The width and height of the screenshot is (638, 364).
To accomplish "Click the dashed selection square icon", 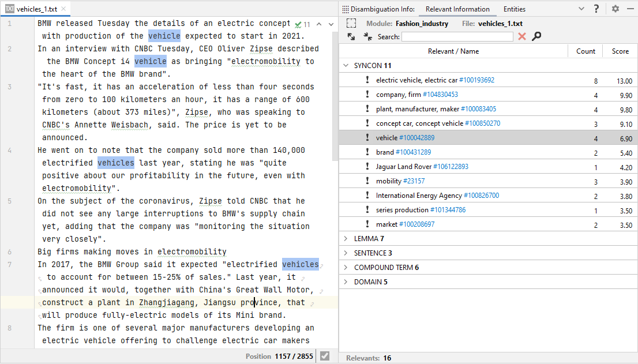I will 351,24.
